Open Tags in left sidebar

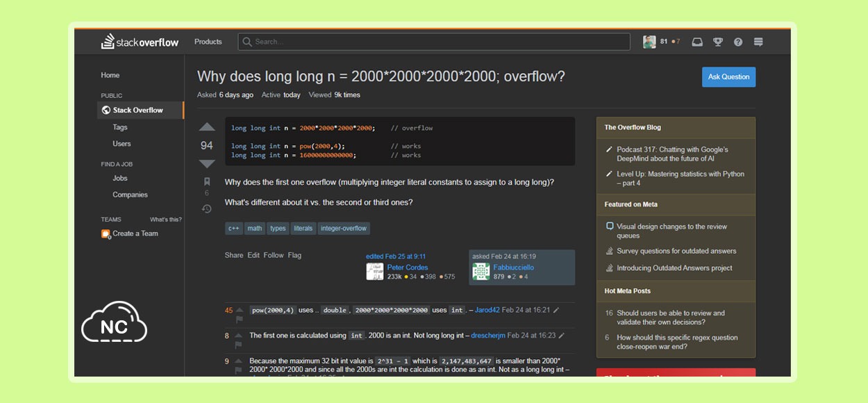click(x=120, y=127)
